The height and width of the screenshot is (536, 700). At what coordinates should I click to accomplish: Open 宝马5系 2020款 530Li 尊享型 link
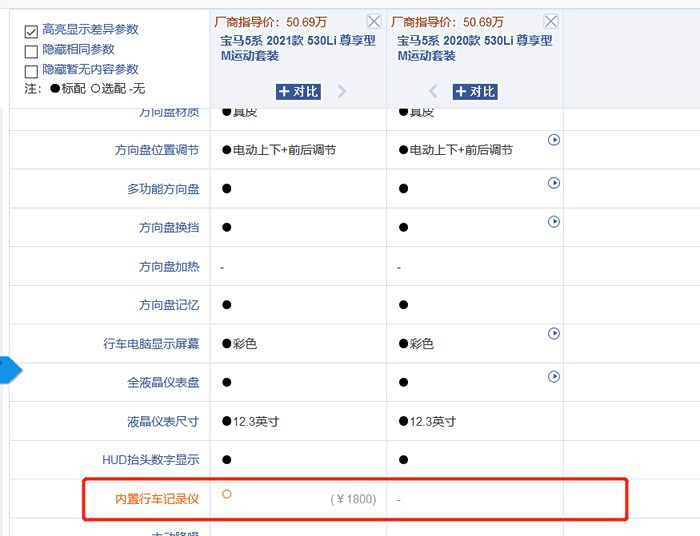[x=474, y=48]
